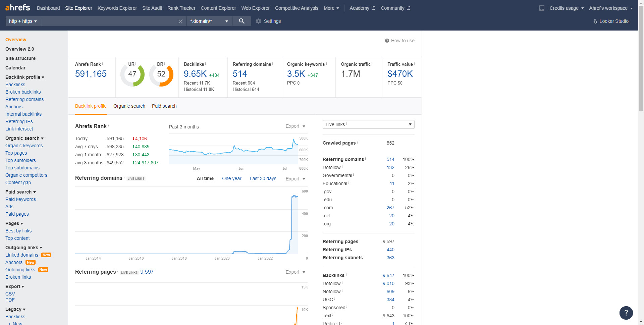
Task: Open Linked domains report
Action: 22,255
